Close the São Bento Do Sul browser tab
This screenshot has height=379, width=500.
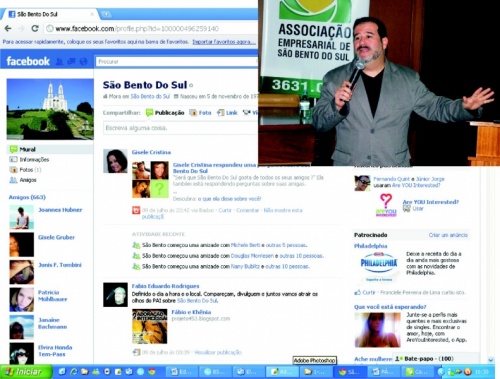[x=92, y=14]
